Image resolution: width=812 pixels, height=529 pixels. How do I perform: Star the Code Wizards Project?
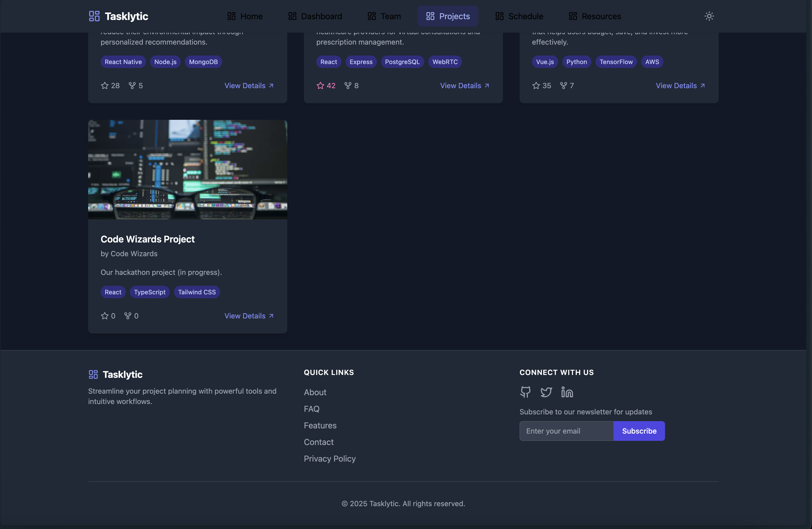[105, 316]
